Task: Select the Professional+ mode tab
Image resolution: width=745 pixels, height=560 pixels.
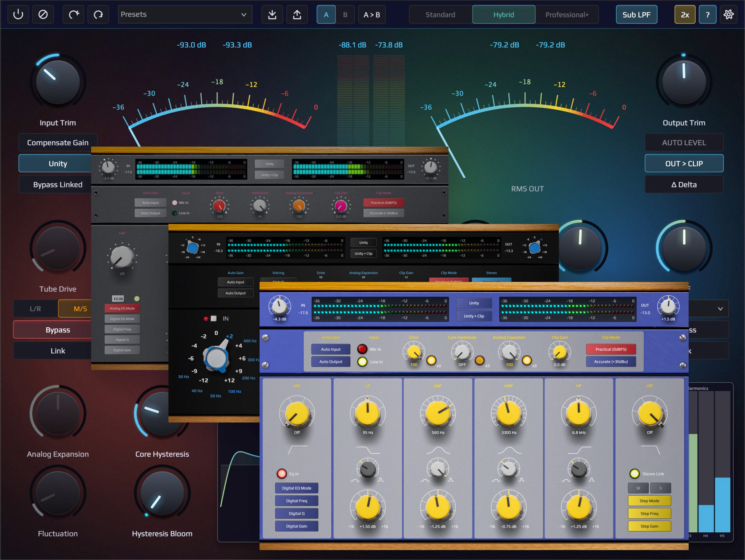Action: [567, 15]
